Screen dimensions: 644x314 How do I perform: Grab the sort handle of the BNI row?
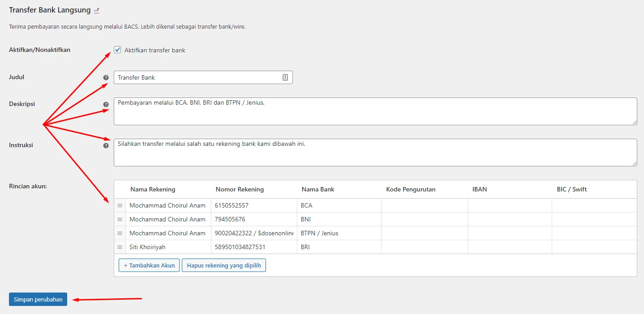[120, 219]
